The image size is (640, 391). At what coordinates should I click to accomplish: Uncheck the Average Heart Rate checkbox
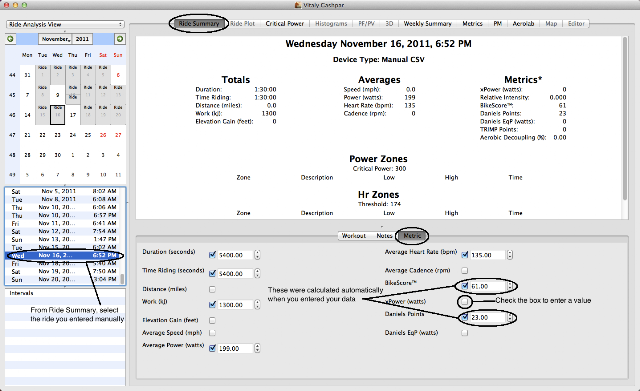pos(464,255)
